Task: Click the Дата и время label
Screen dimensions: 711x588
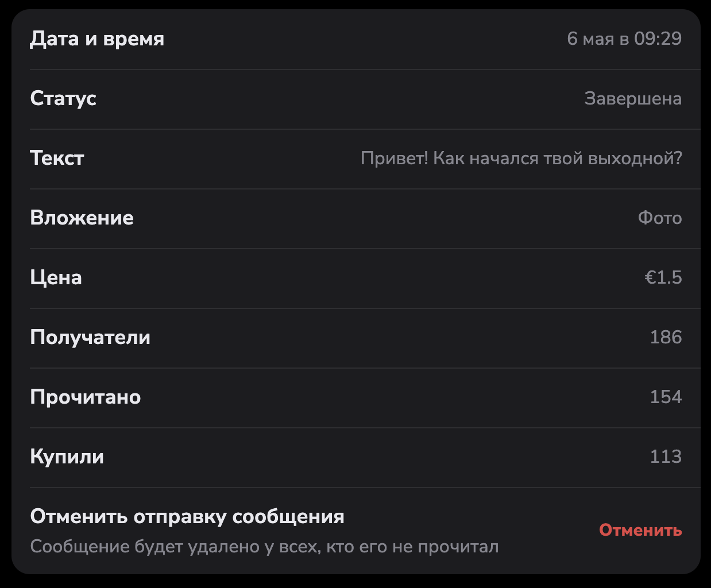Action: tap(97, 38)
